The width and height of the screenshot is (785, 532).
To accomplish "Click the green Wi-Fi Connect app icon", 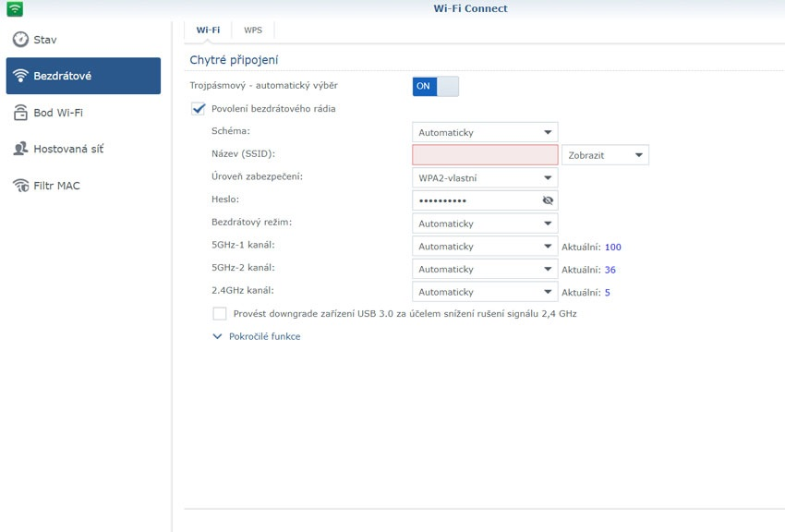I will (15, 8).
